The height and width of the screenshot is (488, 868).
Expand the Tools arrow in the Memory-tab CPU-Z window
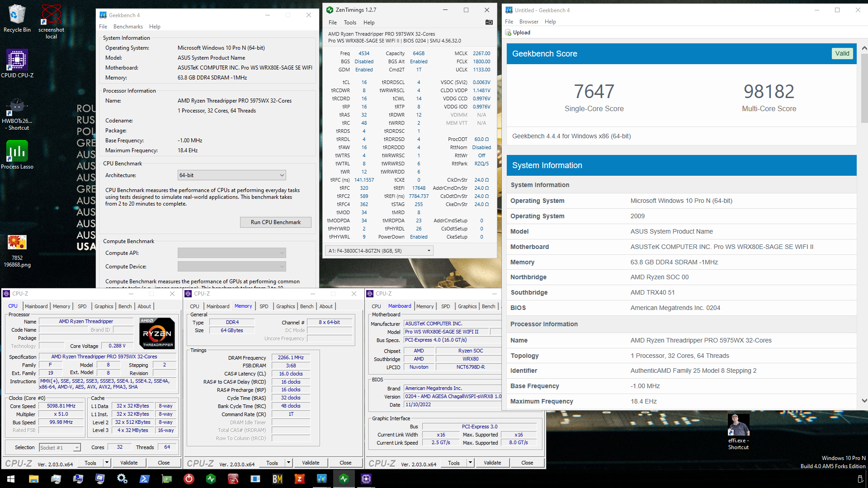pyautogui.click(x=288, y=463)
